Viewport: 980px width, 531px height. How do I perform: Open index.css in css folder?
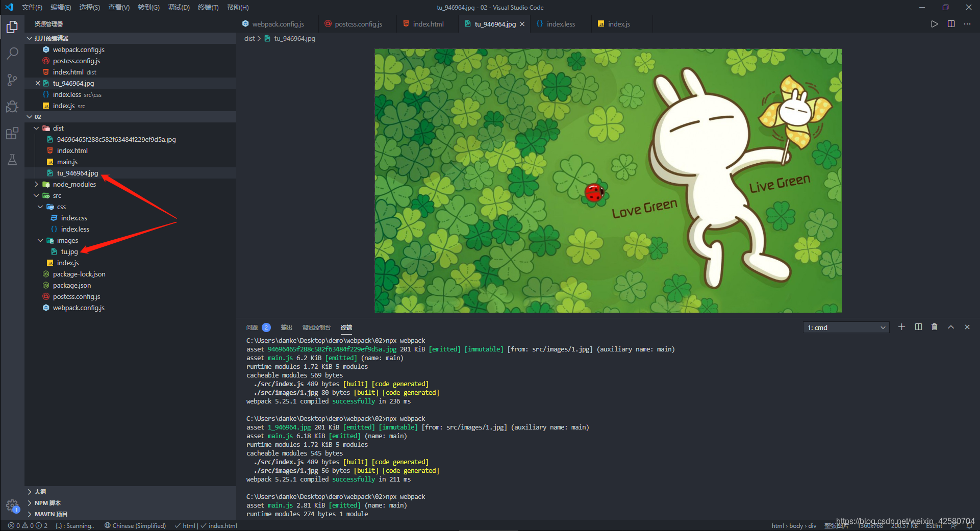click(x=74, y=218)
